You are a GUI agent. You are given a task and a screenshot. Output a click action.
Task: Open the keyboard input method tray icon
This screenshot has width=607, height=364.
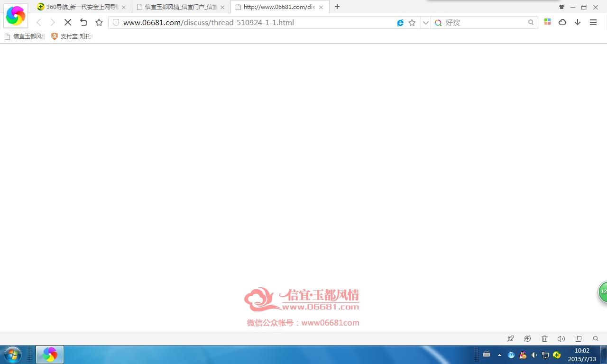click(487, 354)
